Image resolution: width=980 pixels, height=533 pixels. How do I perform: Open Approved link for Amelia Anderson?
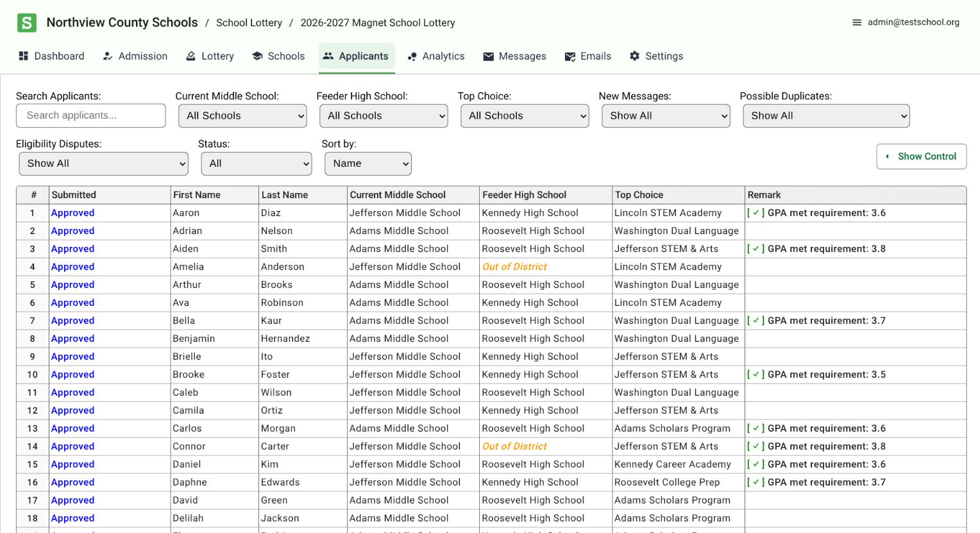pos(73,267)
